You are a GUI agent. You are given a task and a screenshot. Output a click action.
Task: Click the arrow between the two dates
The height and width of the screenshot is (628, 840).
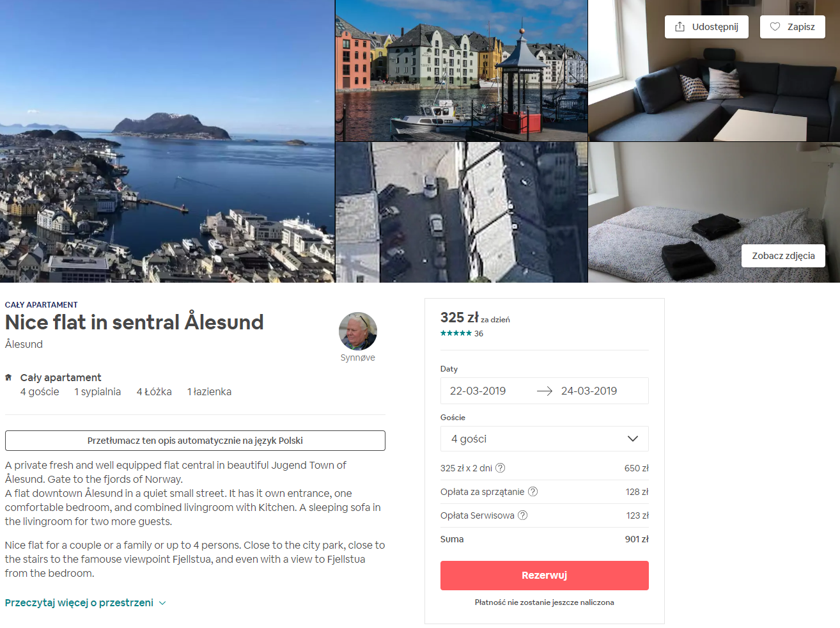coord(544,391)
